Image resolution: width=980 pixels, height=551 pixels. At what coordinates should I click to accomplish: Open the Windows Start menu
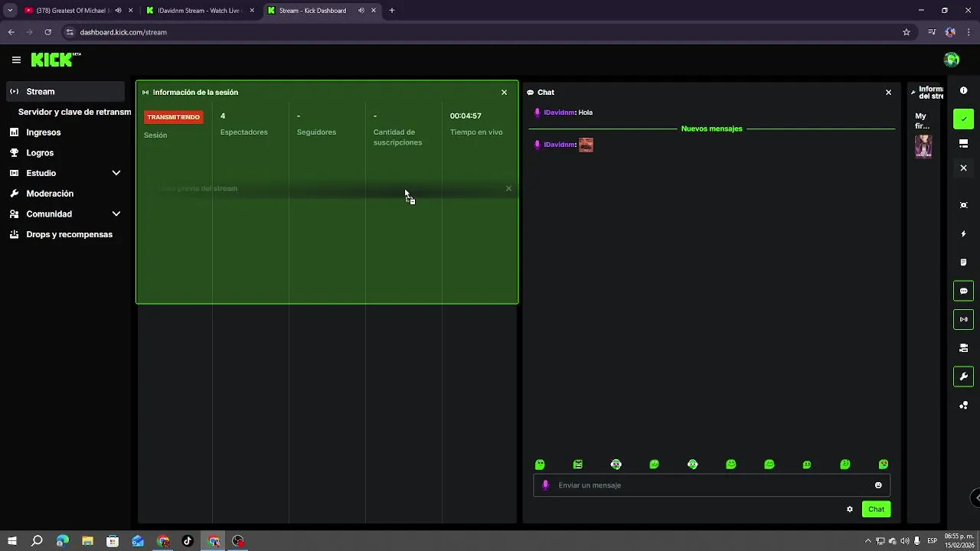coord(12,541)
